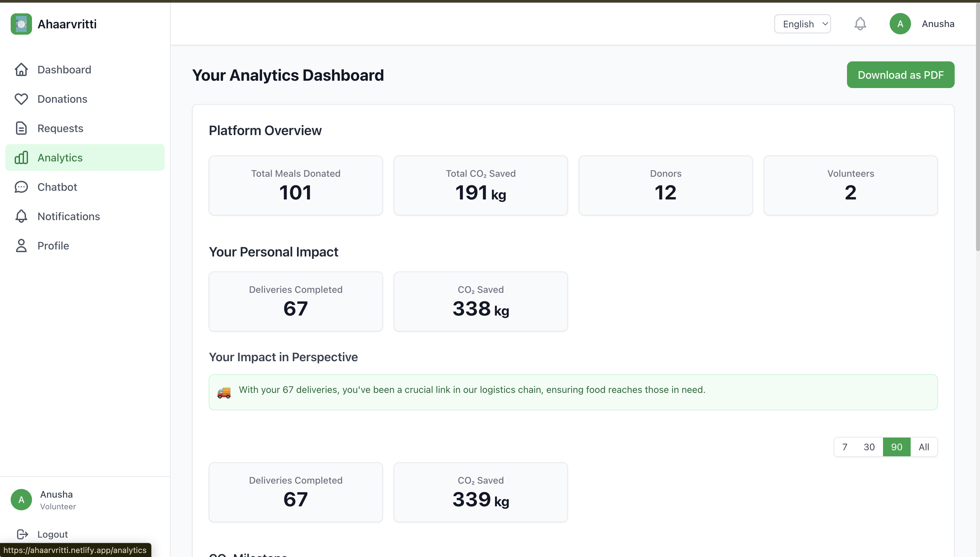
Task: Click the Requests document icon
Action: (x=21, y=128)
